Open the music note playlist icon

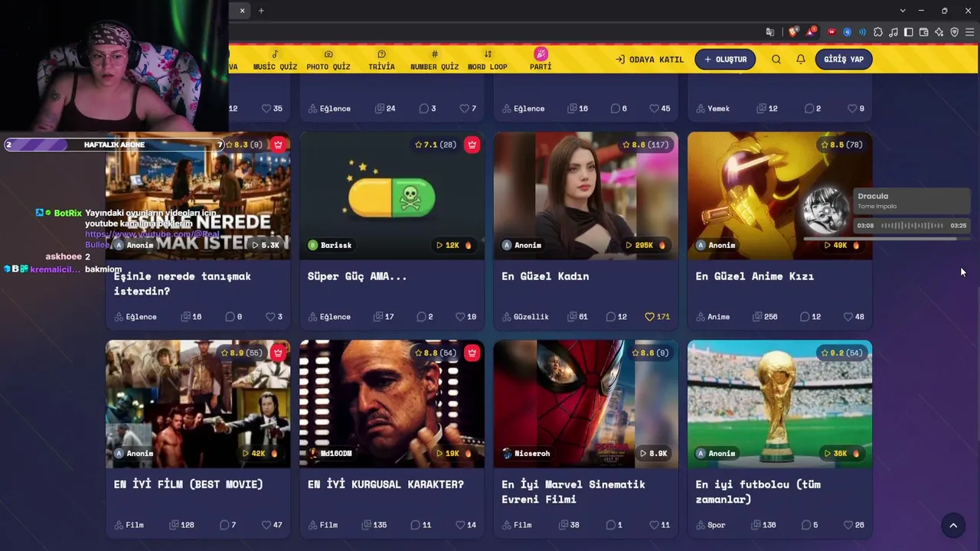[893, 32]
